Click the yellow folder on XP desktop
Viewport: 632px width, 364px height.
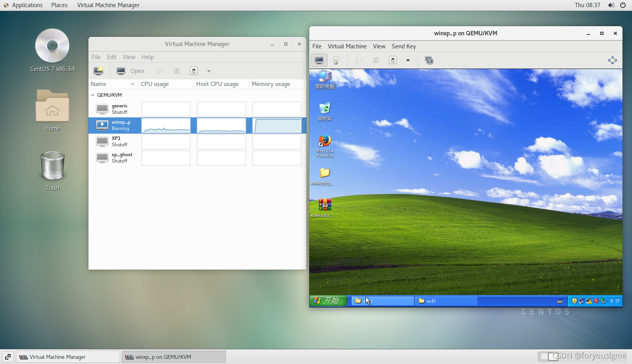click(325, 176)
